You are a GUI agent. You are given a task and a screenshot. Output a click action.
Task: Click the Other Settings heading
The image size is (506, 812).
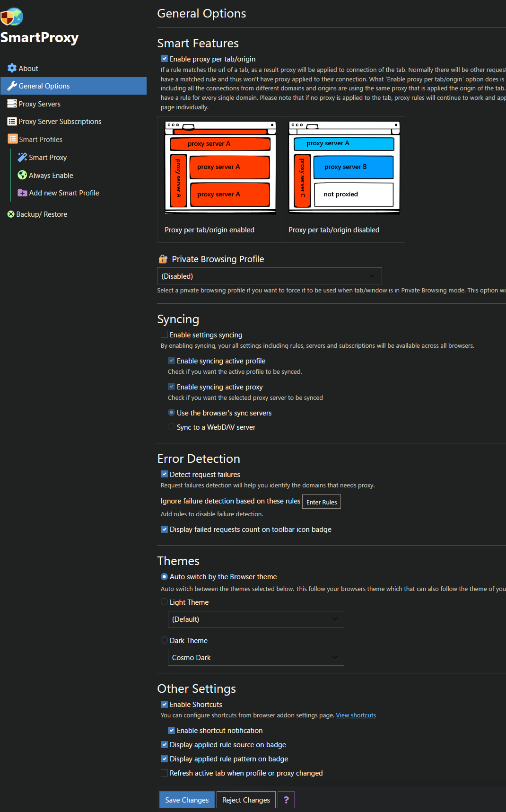pyautogui.click(x=196, y=688)
